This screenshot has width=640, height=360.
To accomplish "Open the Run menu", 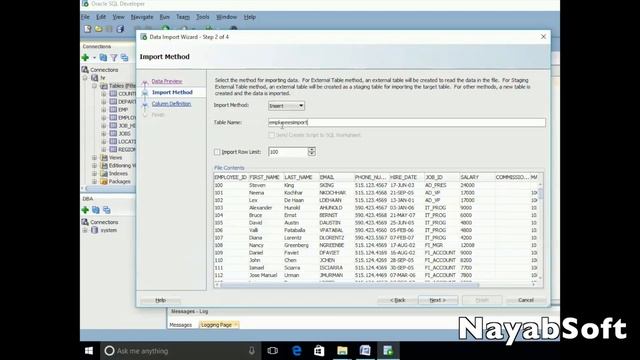I will click(x=164, y=17).
